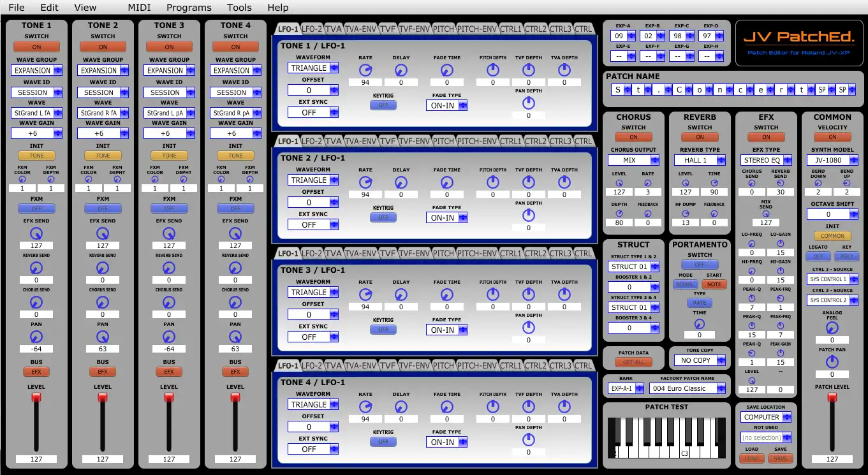This screenshot has height=475, width=868.
Task: Open the Tone 2 Wave Gain dropdown
Action: click(x=103, y=133)
